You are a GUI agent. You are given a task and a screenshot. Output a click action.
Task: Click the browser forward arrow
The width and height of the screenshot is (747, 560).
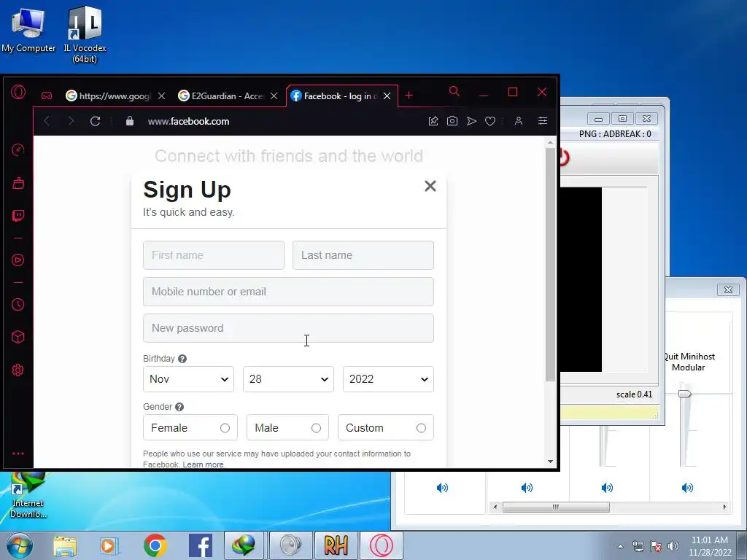[x=71, y=121]
